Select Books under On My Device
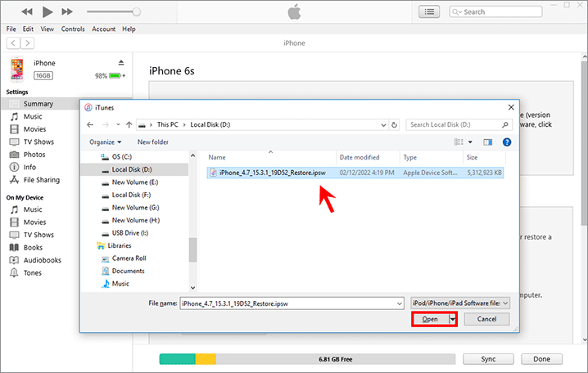 pos(33,248)
